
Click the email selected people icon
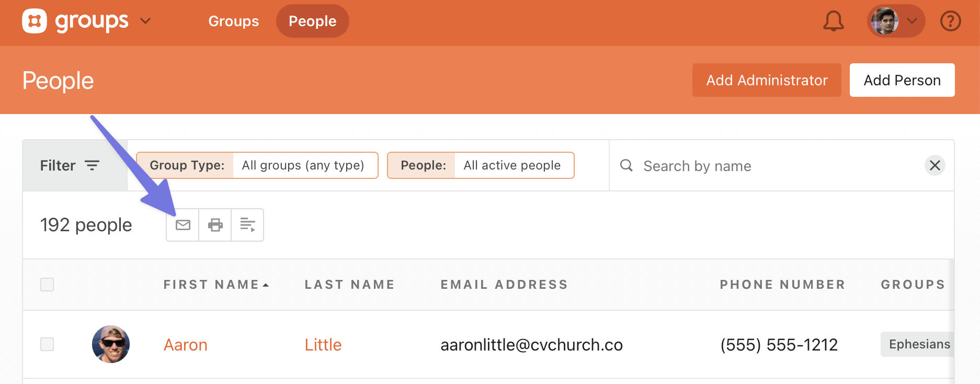click(183, 224)
